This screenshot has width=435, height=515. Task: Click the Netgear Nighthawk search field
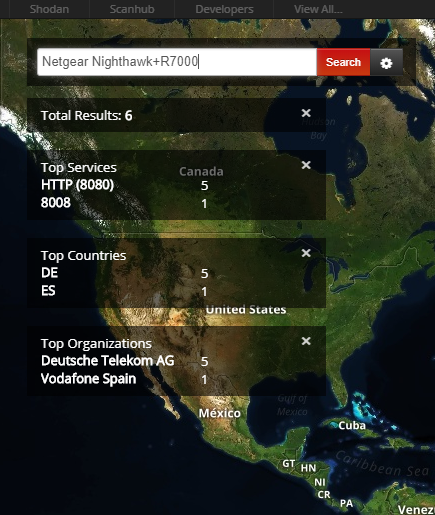[177, 62]
